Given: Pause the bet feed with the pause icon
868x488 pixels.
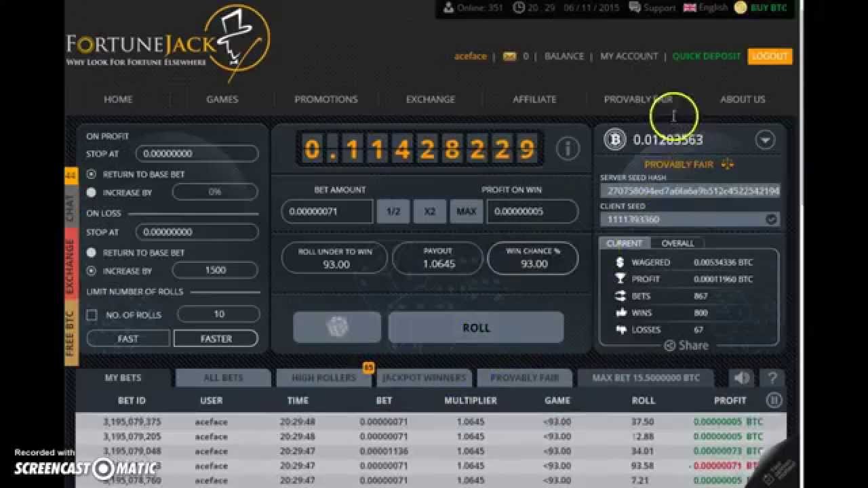Looking at the screenshot, I should [x=773, y=400].
